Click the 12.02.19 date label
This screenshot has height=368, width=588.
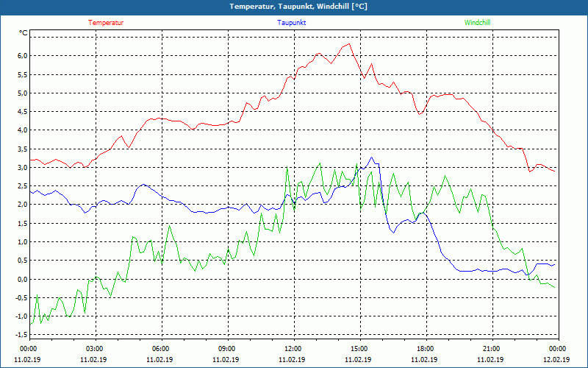556,359
